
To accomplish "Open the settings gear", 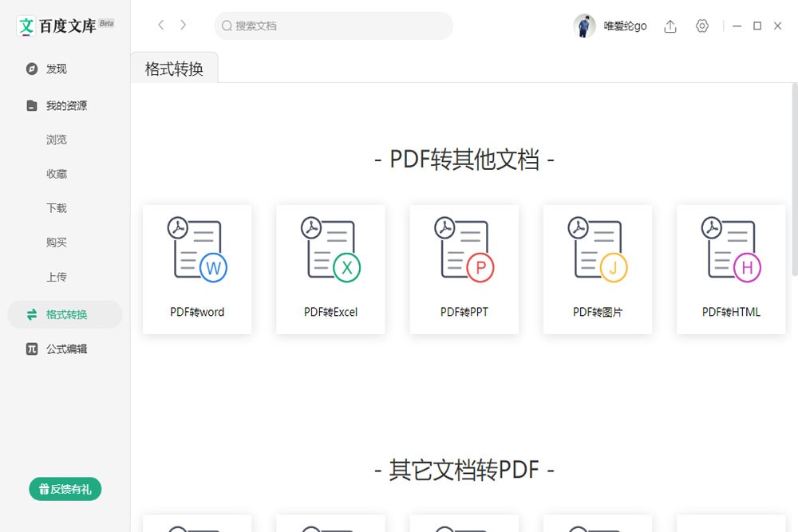I will [x=701, y=26].
